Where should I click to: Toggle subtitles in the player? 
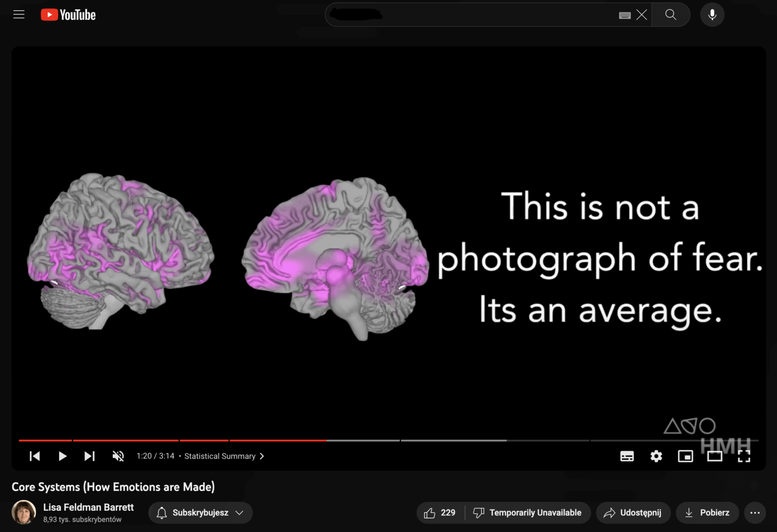pos(627,456)
